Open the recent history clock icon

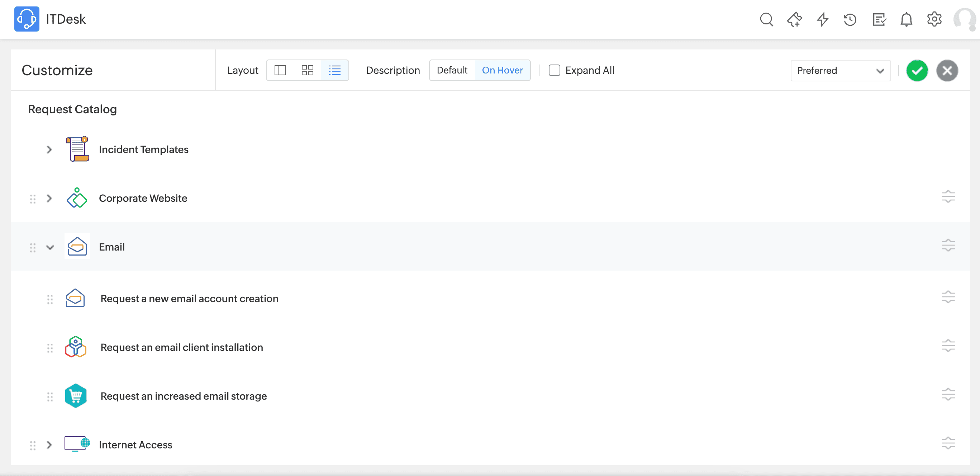850,19
